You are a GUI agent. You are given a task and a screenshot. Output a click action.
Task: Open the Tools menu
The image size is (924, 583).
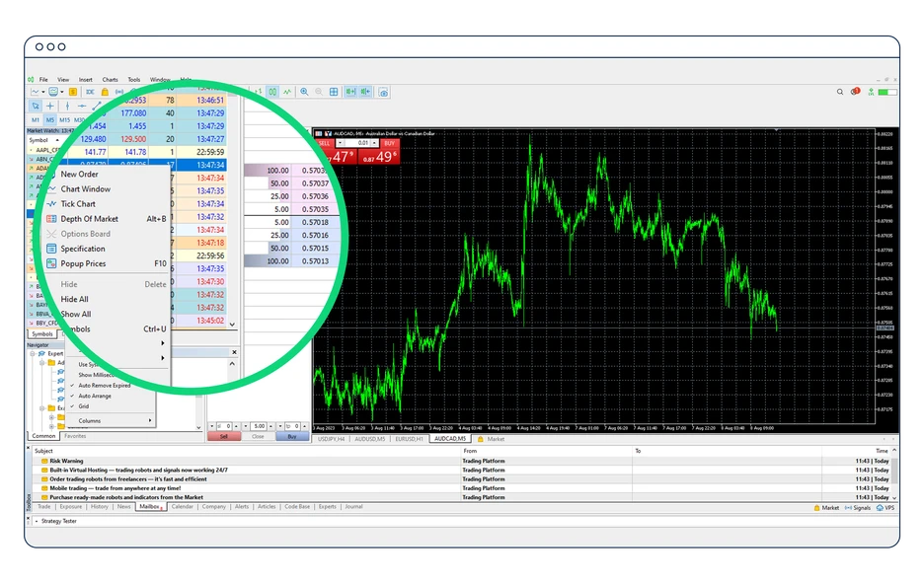pyautogui.click(x=134, y=80)
